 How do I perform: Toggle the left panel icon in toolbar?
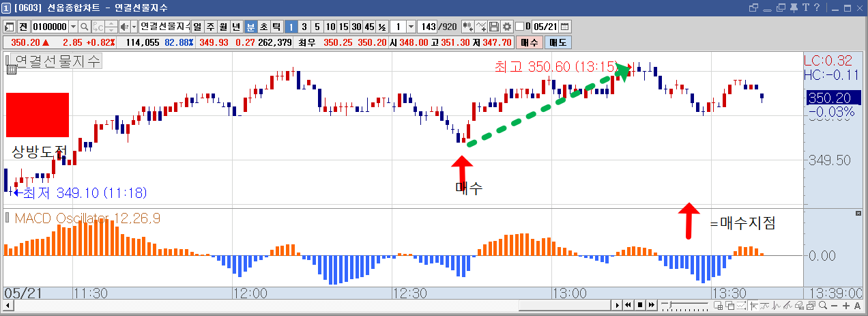[x=10, y=27]
